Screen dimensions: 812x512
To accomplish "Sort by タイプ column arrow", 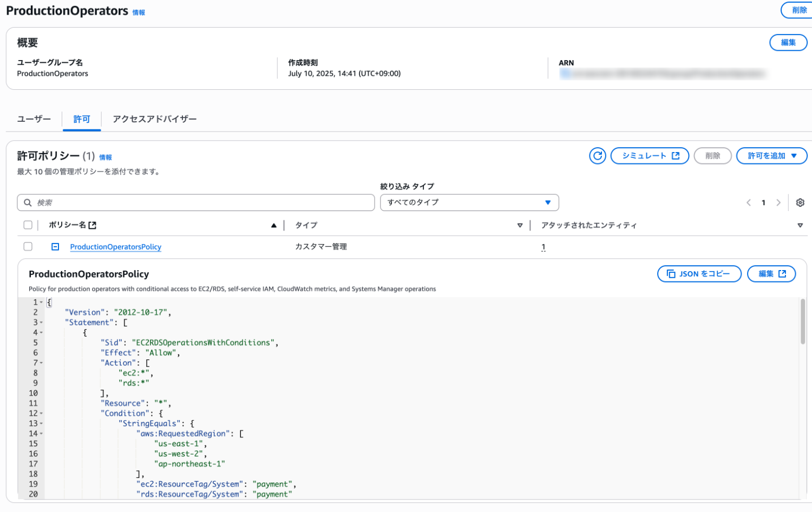I will point(520,225).
